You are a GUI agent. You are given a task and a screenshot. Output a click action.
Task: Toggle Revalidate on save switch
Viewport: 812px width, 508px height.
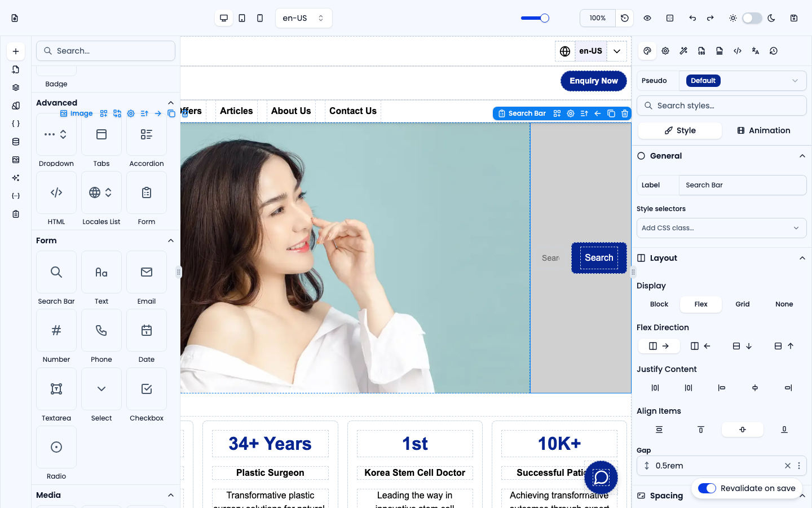pyautogui.click(x=707, y=488)
